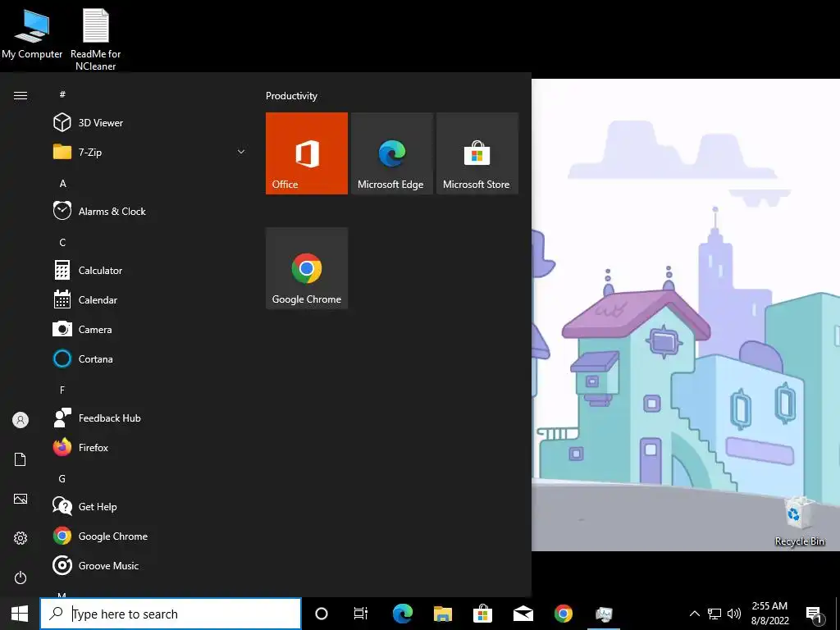The height and width of the screenshot is (630, 840).
Task: Open Groove Music app
Action: [x=148, y=566]
